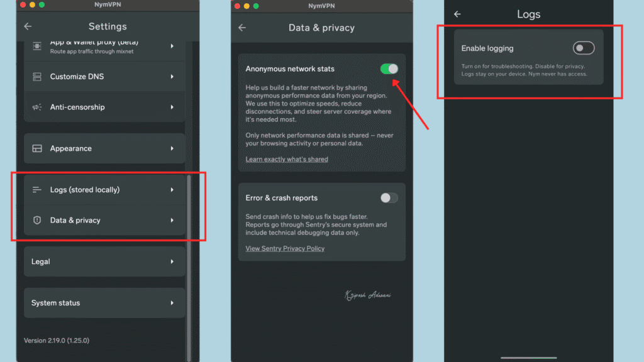Screen dimensions: 644x362
Task: Minimize the Data & privacy NymVPN window
Action: [x=247, y=6]
